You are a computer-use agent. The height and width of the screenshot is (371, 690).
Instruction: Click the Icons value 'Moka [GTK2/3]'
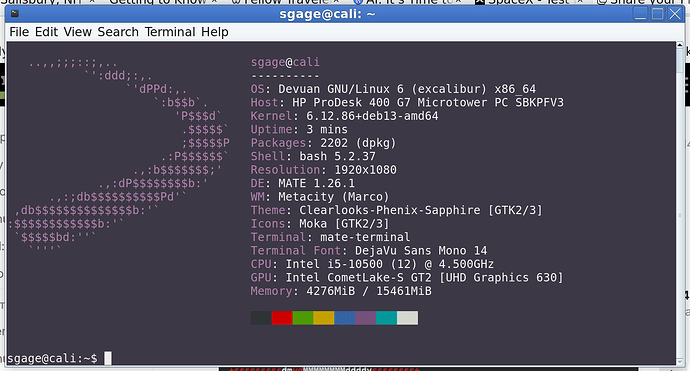pyautogui.click(x=344, y=224)
